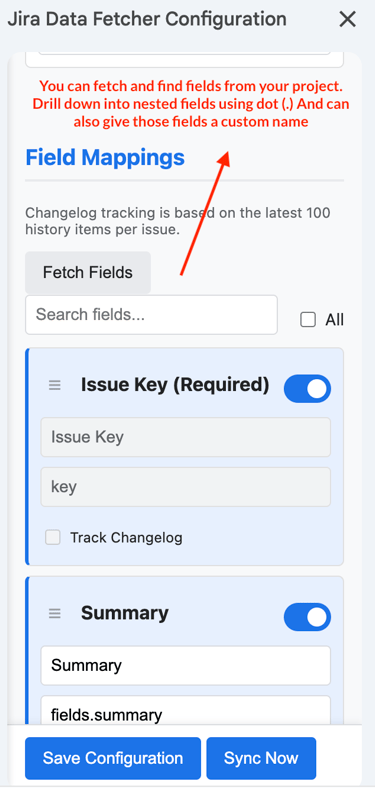The height and width of the screenshot is (788, 375).
Task: Close the Jira Data Fetcher Configuration panel
Action: click(347, 20)
